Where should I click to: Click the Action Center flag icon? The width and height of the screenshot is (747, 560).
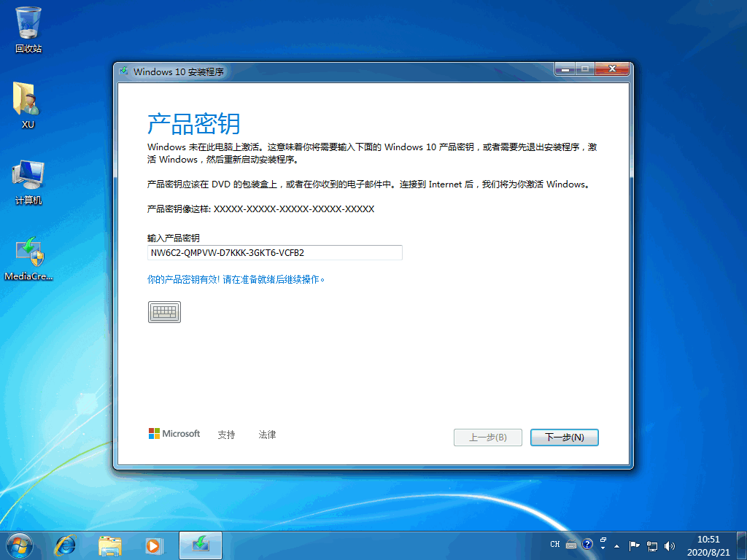[634, 545]
